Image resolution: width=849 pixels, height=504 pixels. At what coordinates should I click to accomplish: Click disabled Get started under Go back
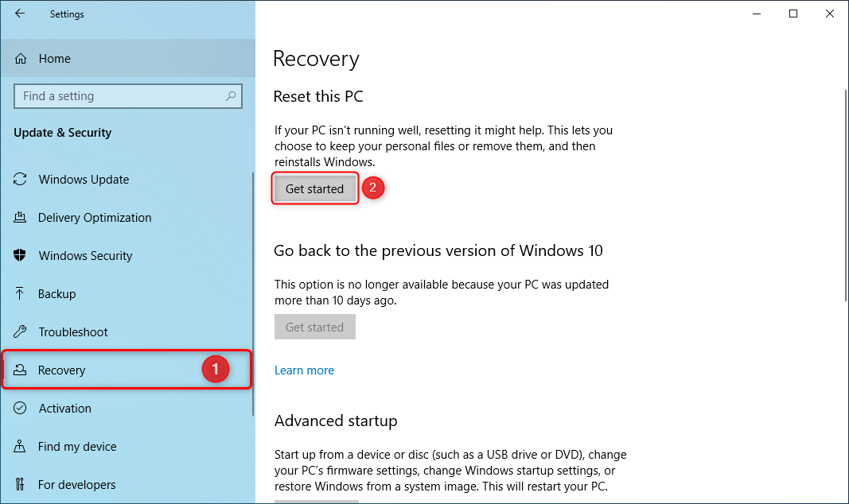click(314, 327)
